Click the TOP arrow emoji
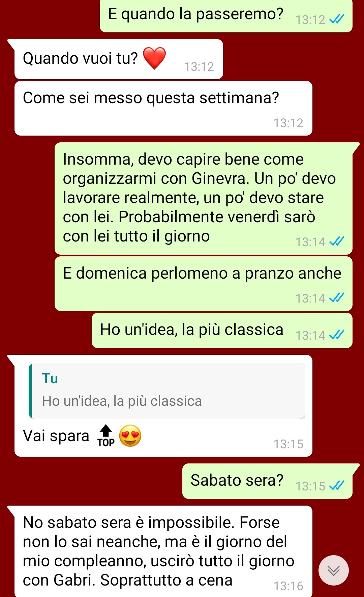 point(106,436)
